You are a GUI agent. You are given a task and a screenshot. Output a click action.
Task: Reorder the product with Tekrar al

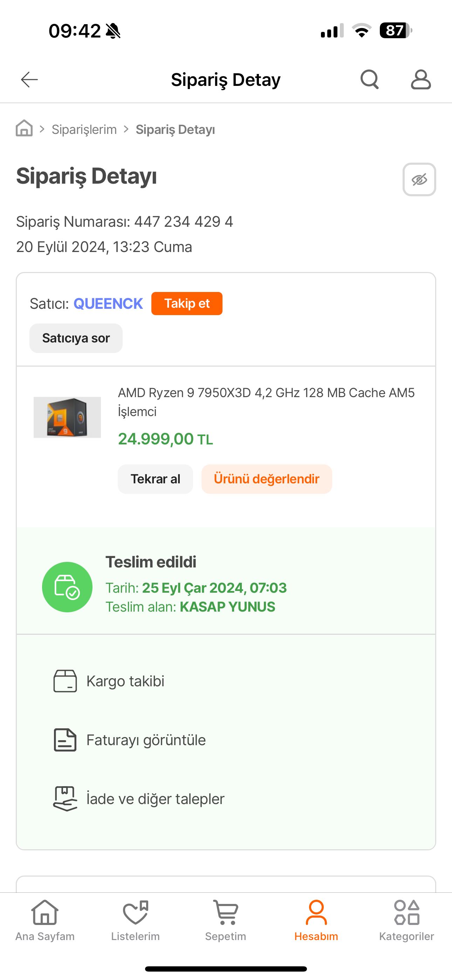155,479
